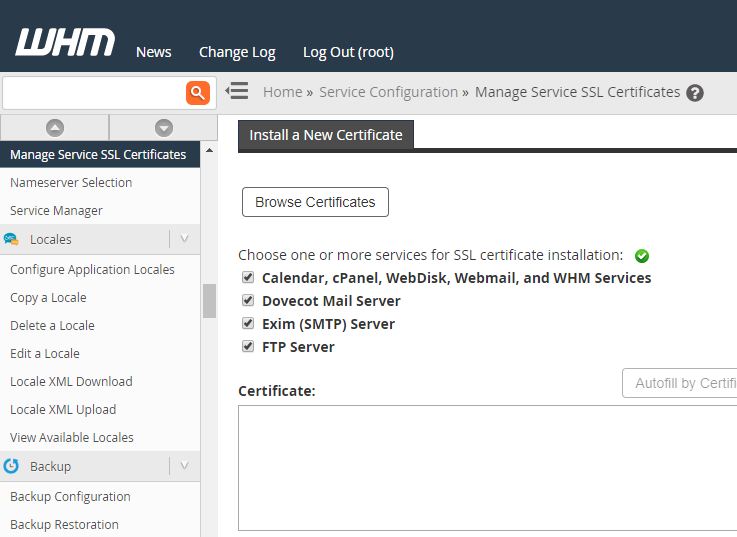737x537 pixels.
Task: Toggle the sidebar collapse menu icon
Action: click(x=236, y=91)
